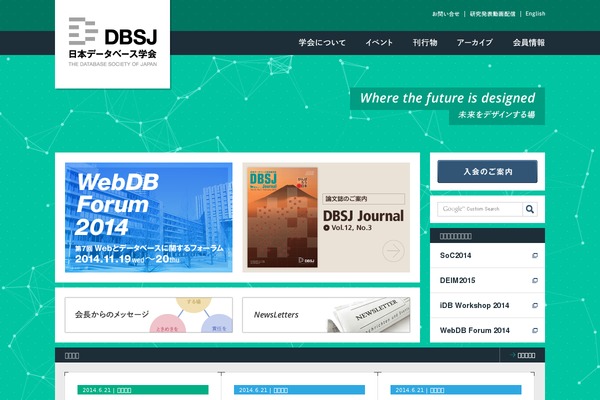Image resolution: width=600 pixels, height=400 pixels.
Task: Click the 入会のご案内 button
Action: click(x=488, y=171)
